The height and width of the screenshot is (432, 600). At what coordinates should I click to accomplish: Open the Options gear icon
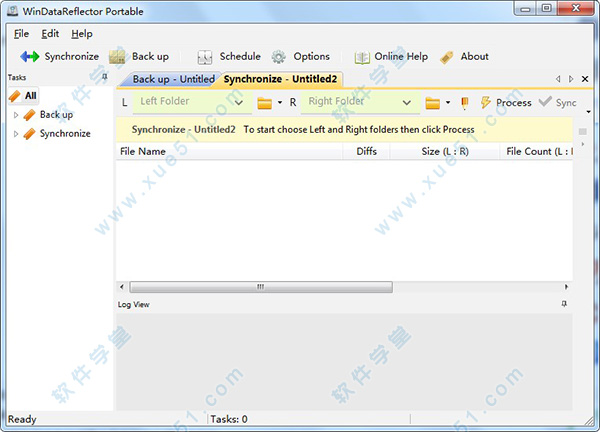point(279,57)
